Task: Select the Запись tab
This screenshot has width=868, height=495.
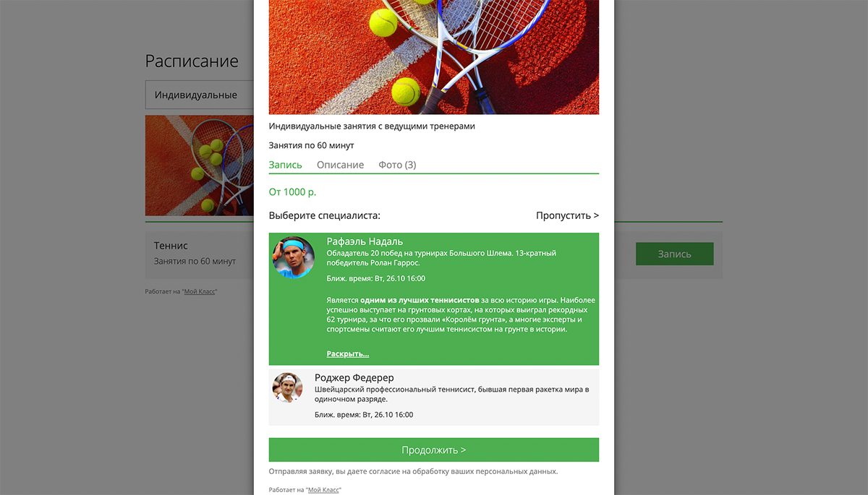Action: point(285,165)
